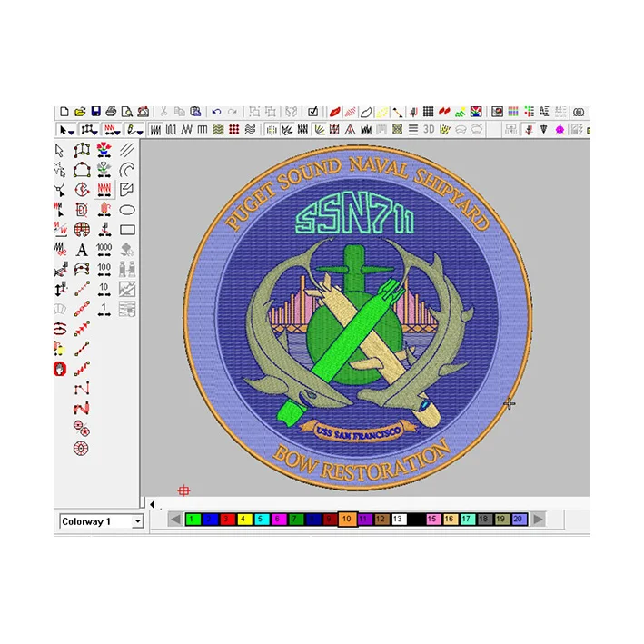Select yellow color swatch 4
The height and width of the screenshot is (644, 644).
pyautogui.click(x=244, y=520)
